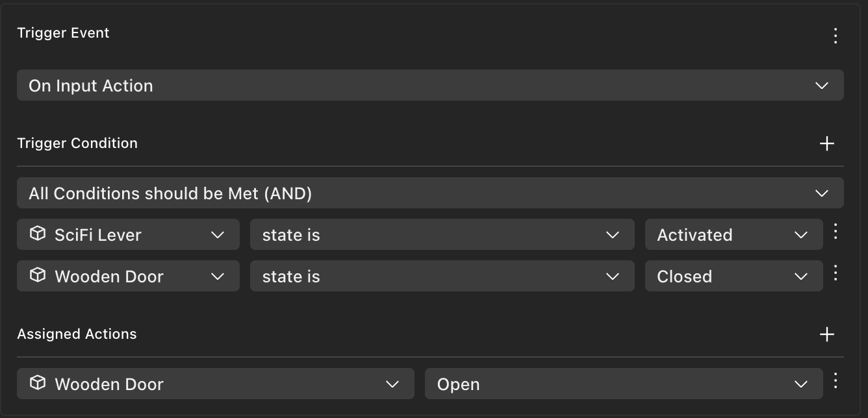Open the Trigger Event kebab menu
This screenshot has height=418, width=868.
(x=836, y=36)
